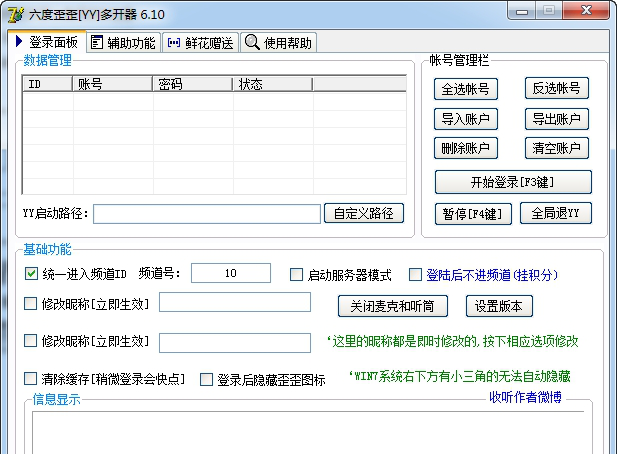Image resolution: width=617 pixels, height=472 pixels.
Task: Open the 使用帮助 tab
Action: point(279,42)
